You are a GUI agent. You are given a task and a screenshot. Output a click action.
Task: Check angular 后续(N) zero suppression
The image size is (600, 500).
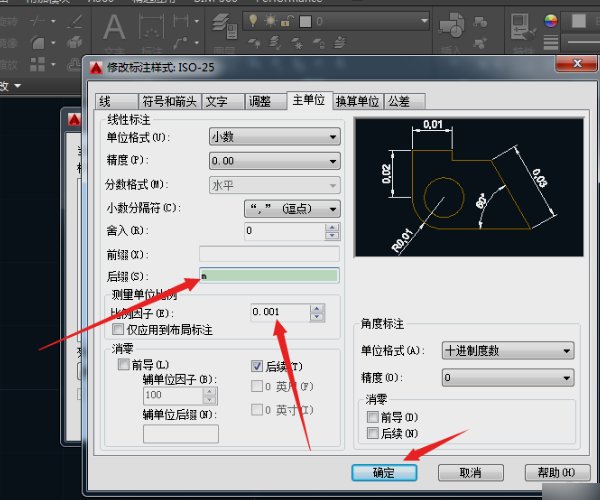point(372,433)
